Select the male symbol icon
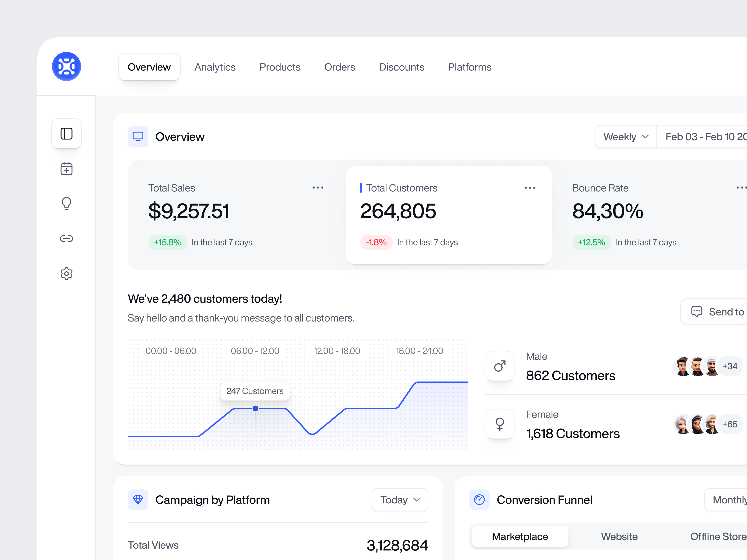This screenshot has height=560, width=747. click(x=500, y=366)
